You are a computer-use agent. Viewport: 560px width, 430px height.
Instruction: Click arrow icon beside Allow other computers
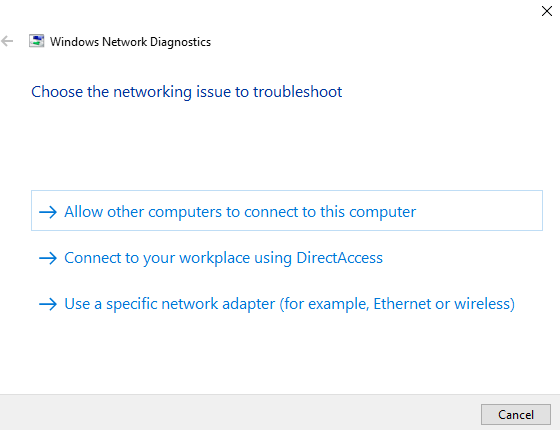(48, 212)
